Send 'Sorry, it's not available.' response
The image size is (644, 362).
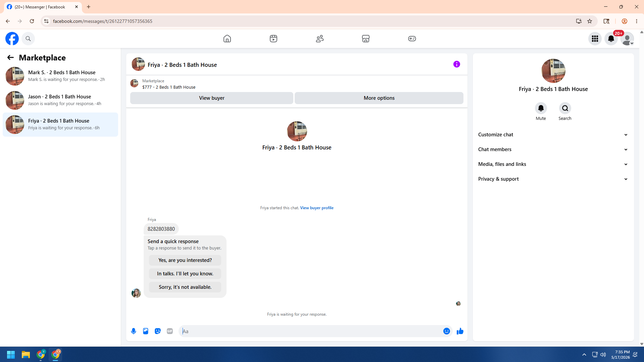click(x=185, y=287)
